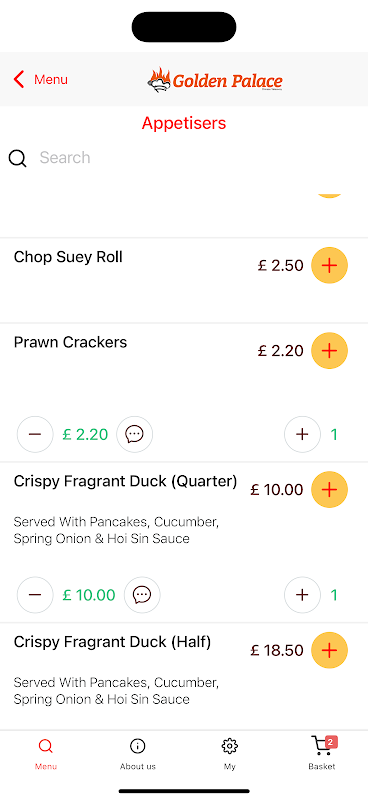This screenshot has width=368, height=800.
Task: Increase Prawn Crackers quantity with outlined plus
Action: (303, 434)
